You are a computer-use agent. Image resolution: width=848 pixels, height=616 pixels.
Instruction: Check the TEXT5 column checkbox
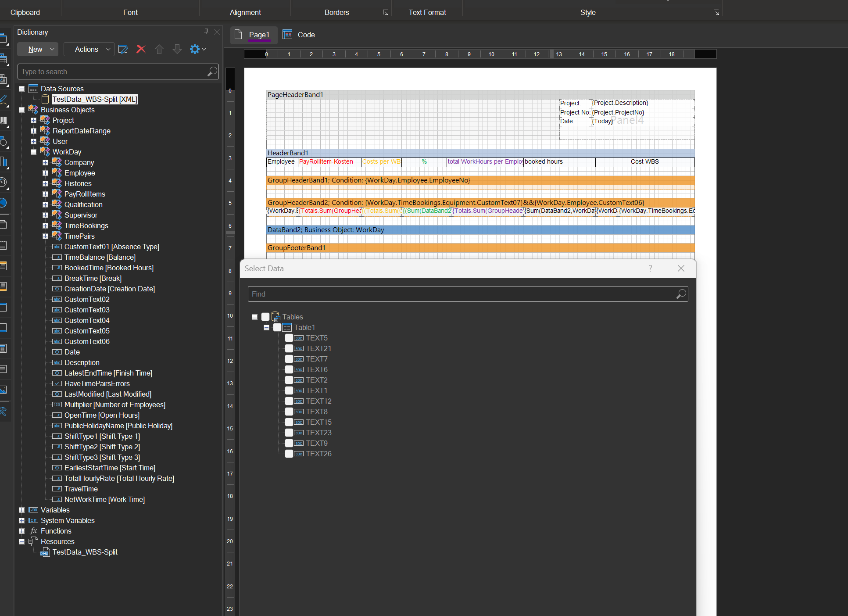(289, 338)
